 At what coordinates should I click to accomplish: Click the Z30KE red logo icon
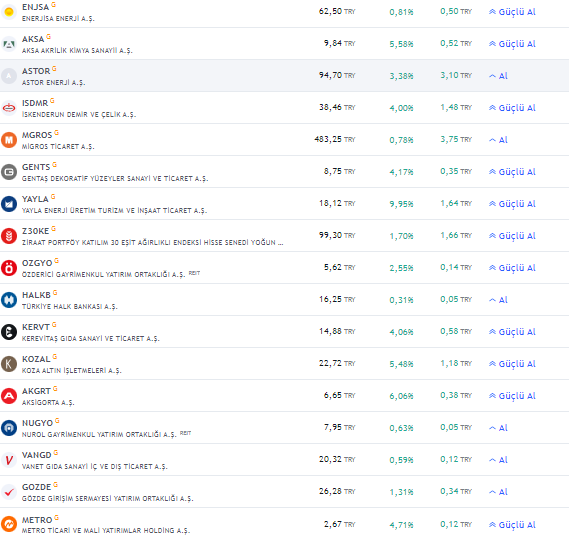click(9, 236)
